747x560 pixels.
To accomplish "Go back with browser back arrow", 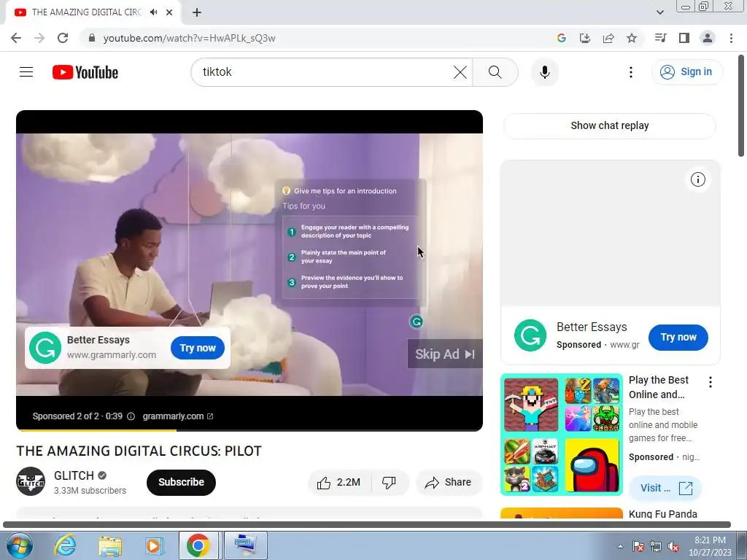I will [16, 38].
